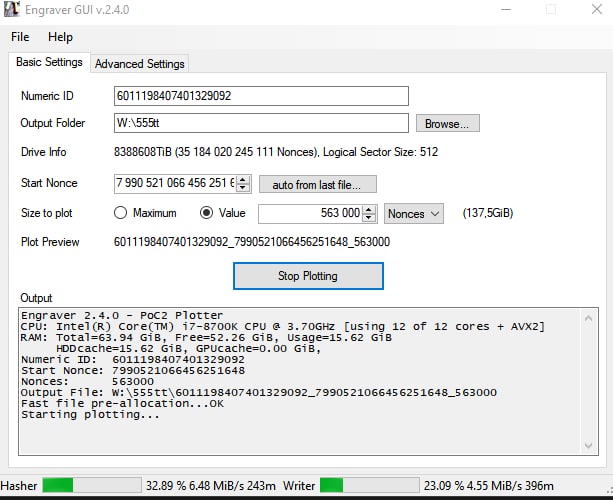Click the 'Starting plotting...' output line
613x500 pixels.
click(90, 415)
